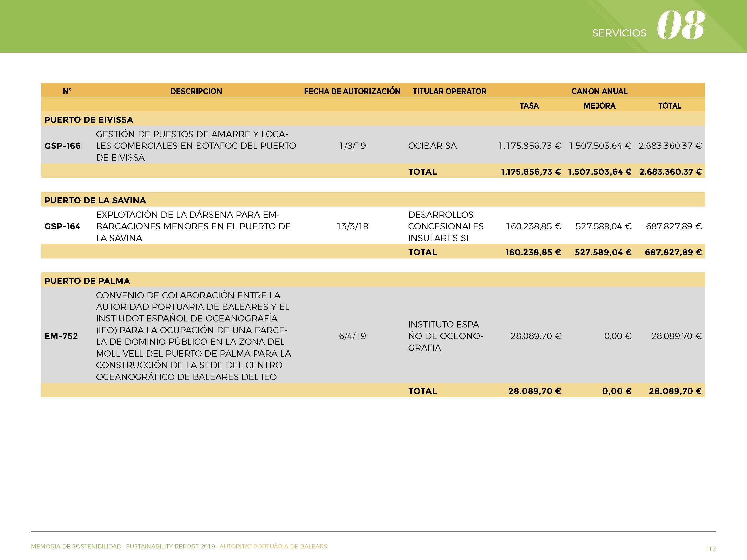Click the TASA sub-header
Viewport: 747px width, 560px height.
click(x=529, y=106)
